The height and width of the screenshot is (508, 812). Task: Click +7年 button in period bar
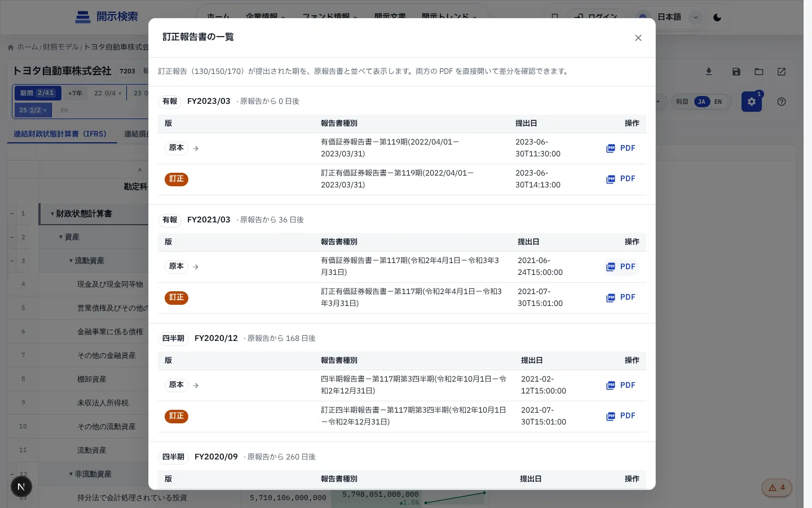[x=75, y=93]
